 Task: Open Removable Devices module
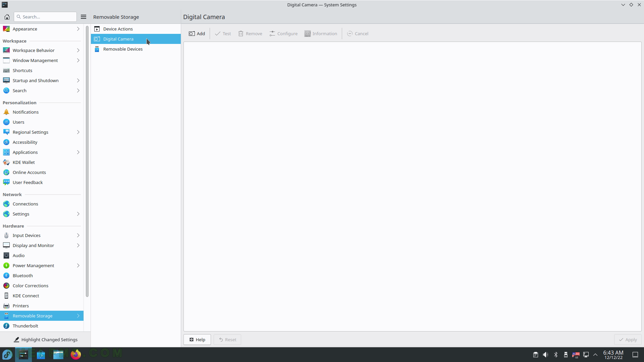[136, 49]
